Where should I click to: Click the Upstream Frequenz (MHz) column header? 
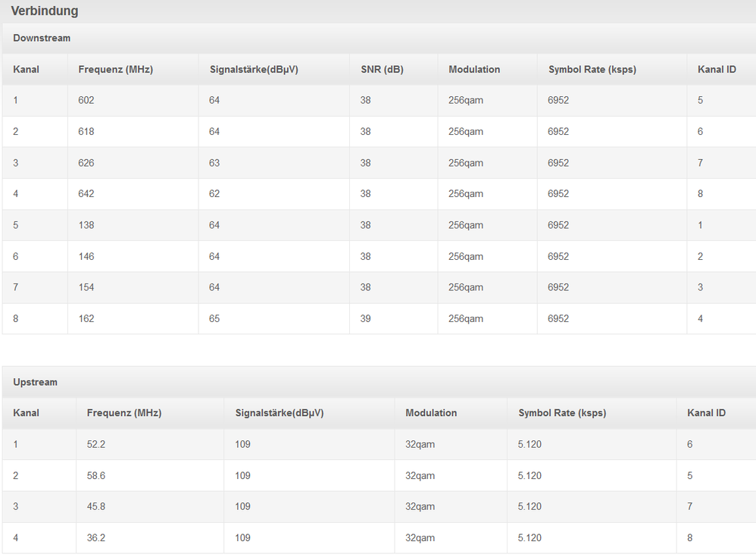pyautogui.click(x=124, y=413)
